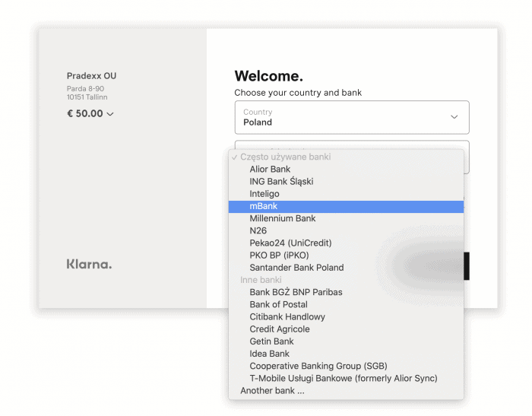The image size is (532, 416).
Task: Click the Welcome. heading
Action: point(269,76)
